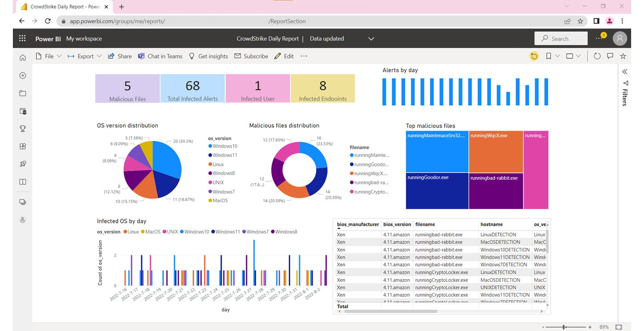Open toolbar more options ellipsis
Viewport: 644px width, 331px height.
click(304, 56)
